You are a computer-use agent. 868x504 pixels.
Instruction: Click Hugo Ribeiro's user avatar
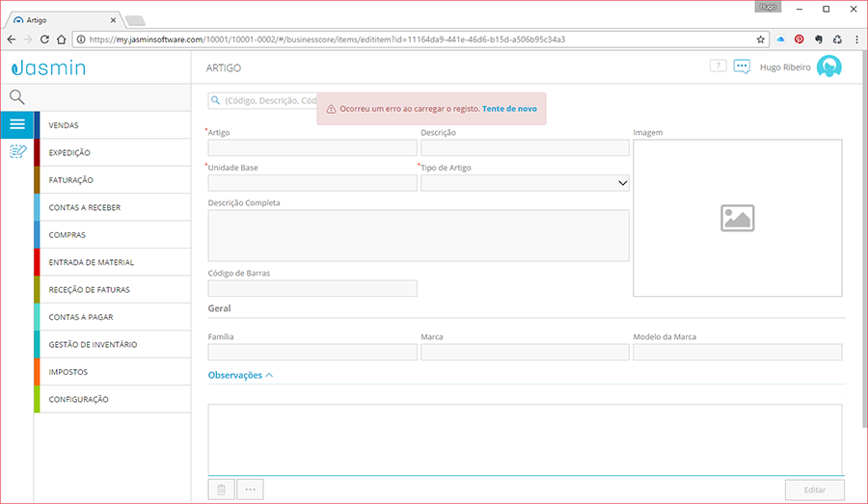coord(829,66)
